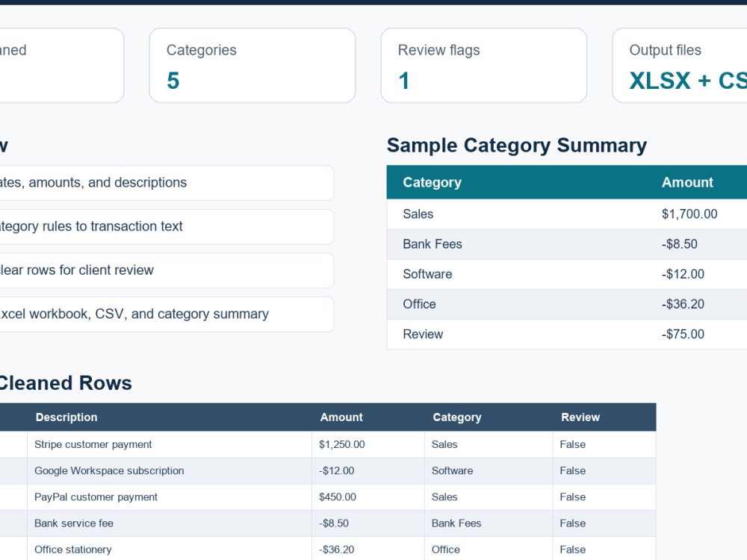This screenshot has height=560, width=747.
Task: Click the Output files XLSX card
Action: [680, 65]
